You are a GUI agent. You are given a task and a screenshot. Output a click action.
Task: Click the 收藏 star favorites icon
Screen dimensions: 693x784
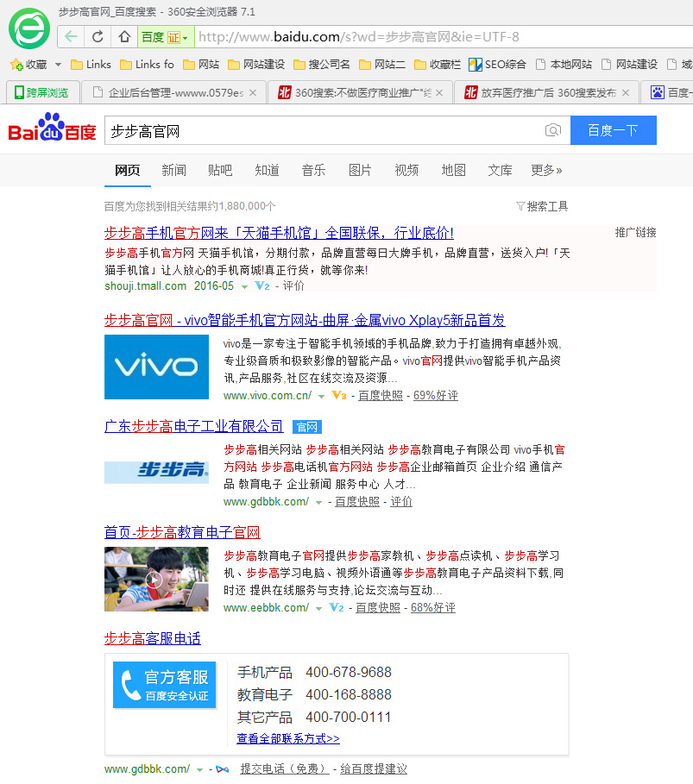[16, 65]
